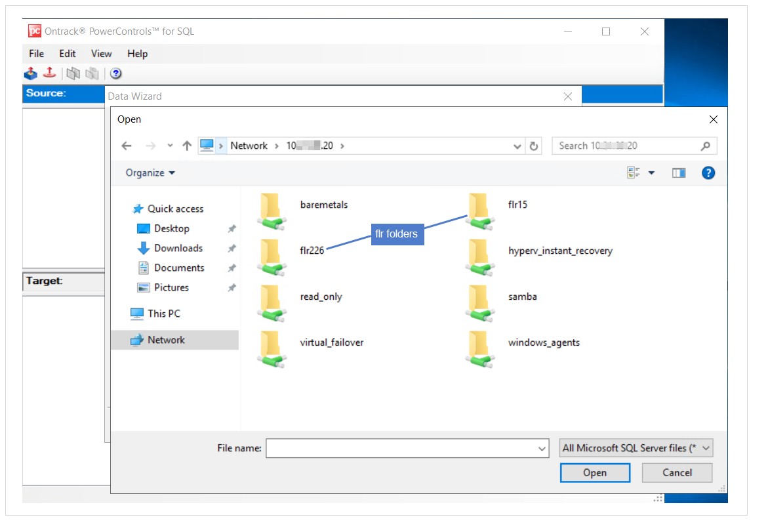Click the IP address breadcrumb segment
This screenshot has width=768, height=532.
[310, 146]
